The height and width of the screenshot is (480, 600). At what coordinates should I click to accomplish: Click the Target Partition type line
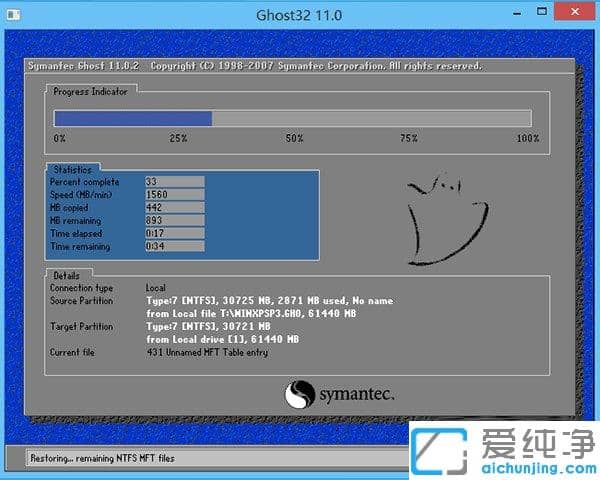tap(208, 327)
